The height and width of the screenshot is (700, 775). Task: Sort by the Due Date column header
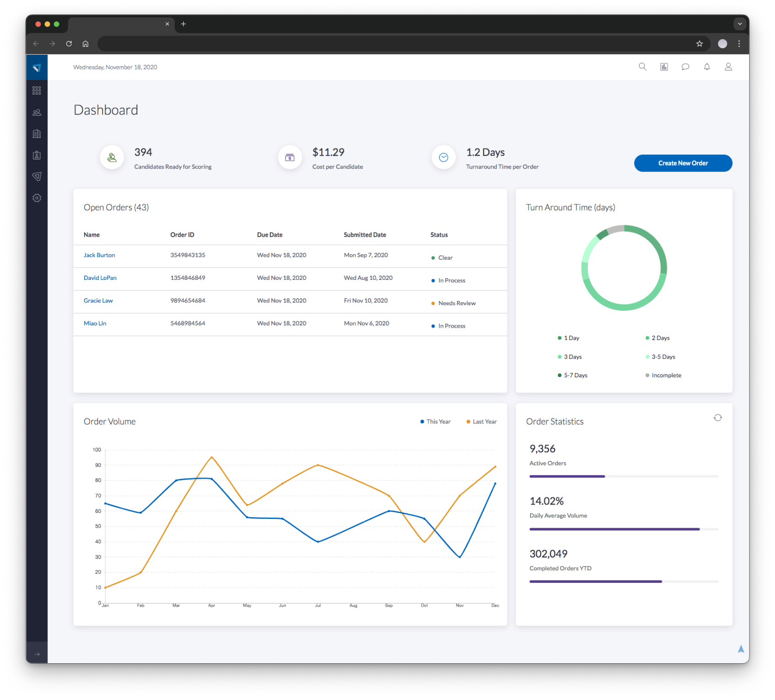pos(270,235)
